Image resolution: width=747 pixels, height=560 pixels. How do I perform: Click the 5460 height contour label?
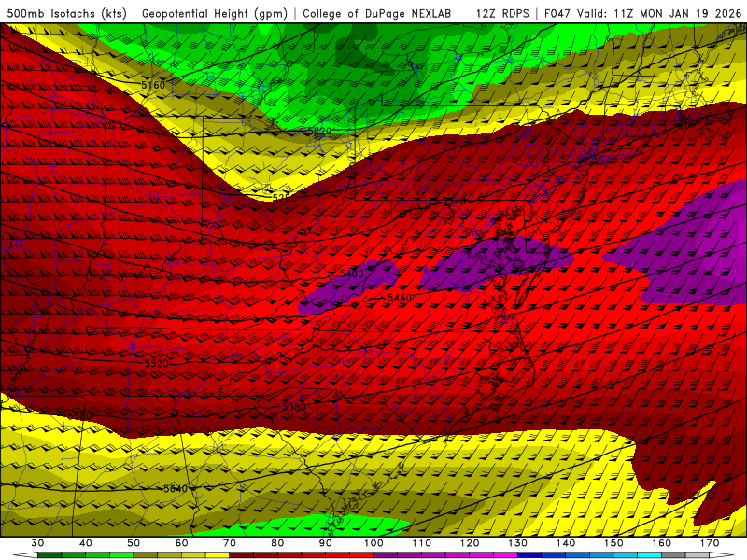tap(400, 298)
